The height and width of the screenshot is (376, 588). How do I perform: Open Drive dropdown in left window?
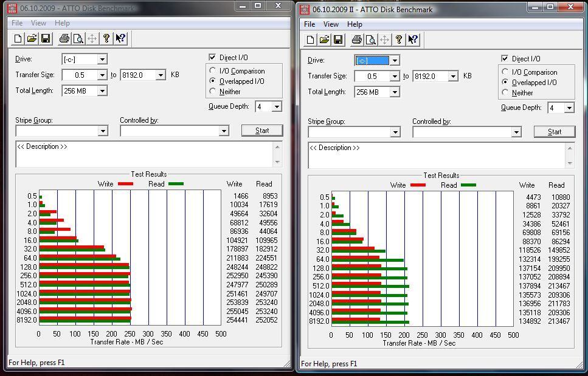102,59
